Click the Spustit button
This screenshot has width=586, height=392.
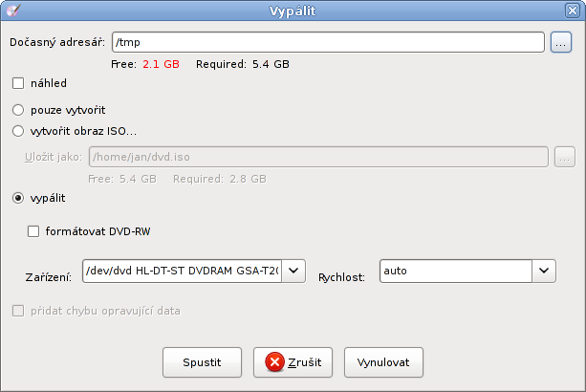(x=203, y=362)
